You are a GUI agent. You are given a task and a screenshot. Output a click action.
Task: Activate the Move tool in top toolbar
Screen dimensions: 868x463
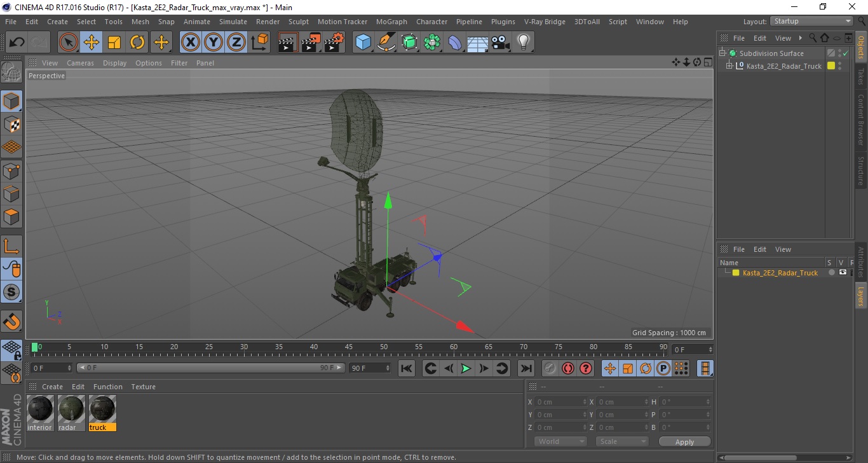(92, 43)
